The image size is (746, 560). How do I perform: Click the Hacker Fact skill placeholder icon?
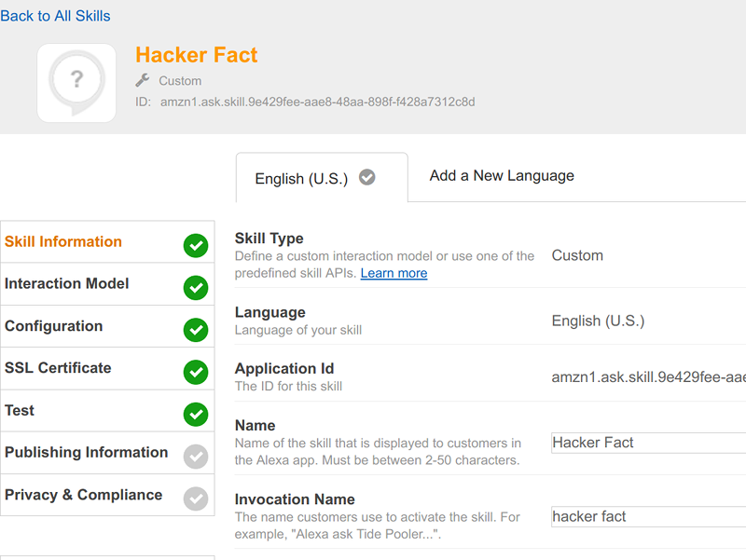(x=76, y=83)
